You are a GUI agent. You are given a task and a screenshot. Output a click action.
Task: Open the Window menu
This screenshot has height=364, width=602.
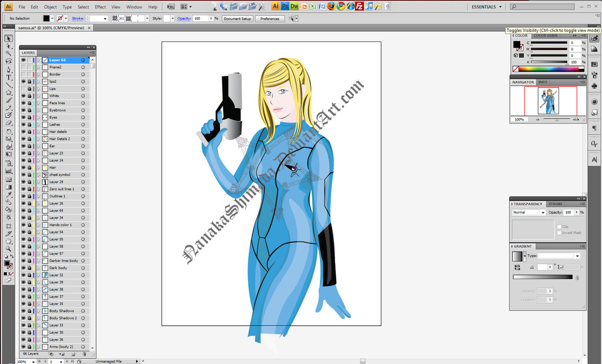(135, 7)
